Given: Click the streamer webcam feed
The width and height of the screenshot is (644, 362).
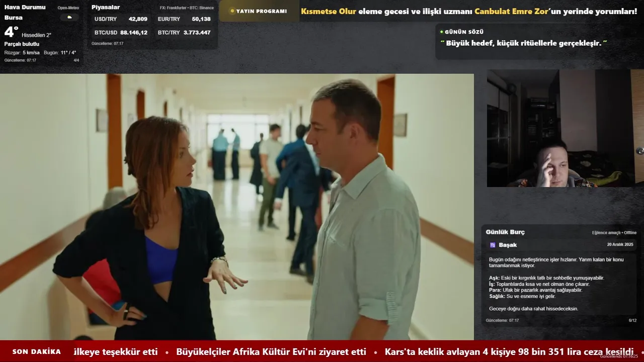Looking at the screenshot, I should (565, 128).
